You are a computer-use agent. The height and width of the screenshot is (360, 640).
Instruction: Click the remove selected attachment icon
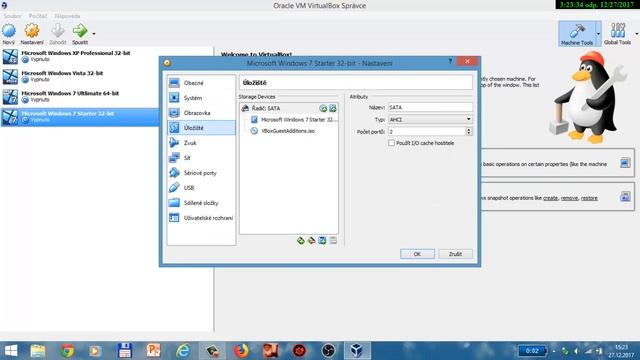coord(333,240)
